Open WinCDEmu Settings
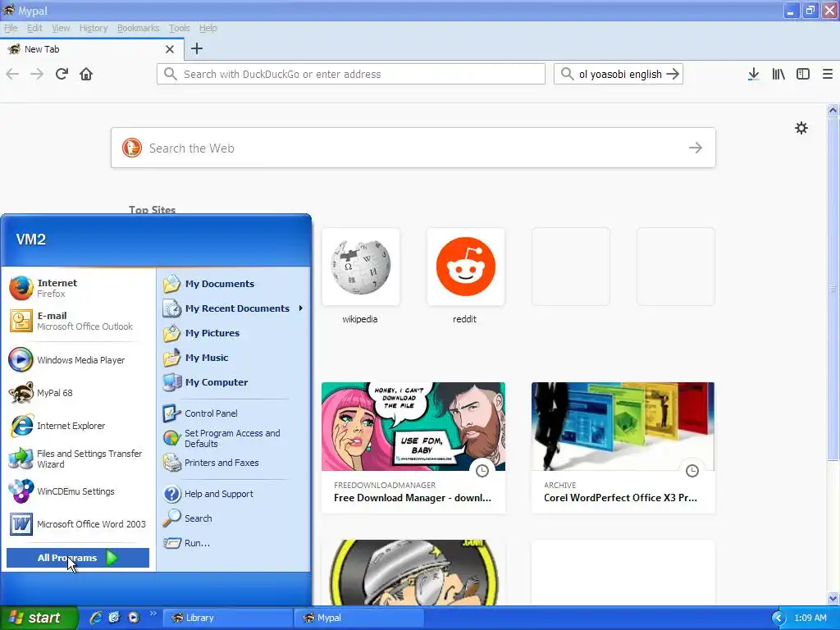 pos(78,491)
